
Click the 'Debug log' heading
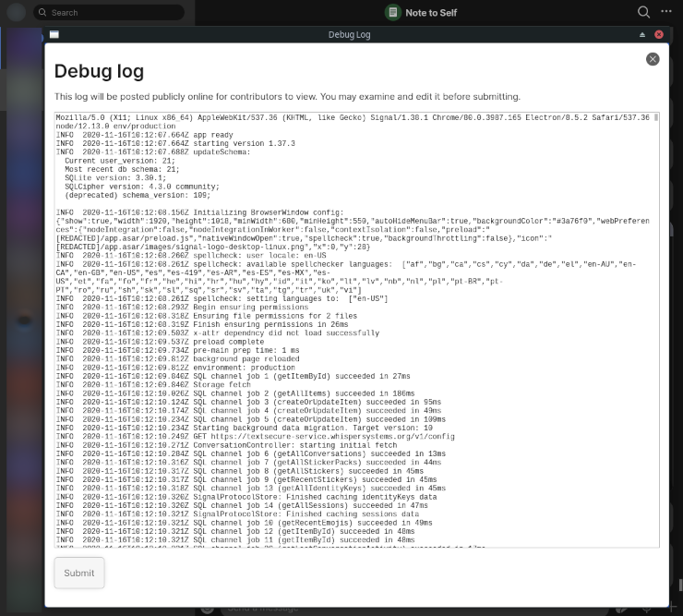click(x=99, y=71)
